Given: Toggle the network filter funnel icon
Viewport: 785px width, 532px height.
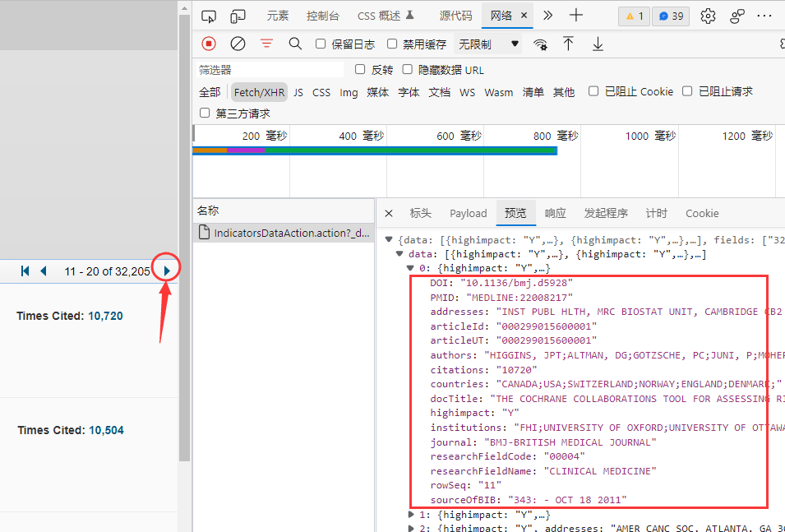Looking at the screenshot, I should click(266, 44).
